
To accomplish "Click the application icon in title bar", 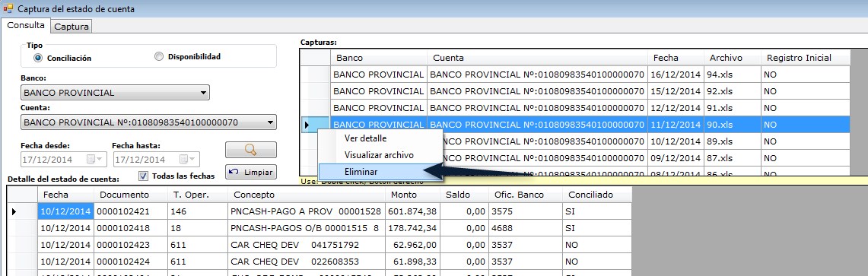I will [8, 9].
